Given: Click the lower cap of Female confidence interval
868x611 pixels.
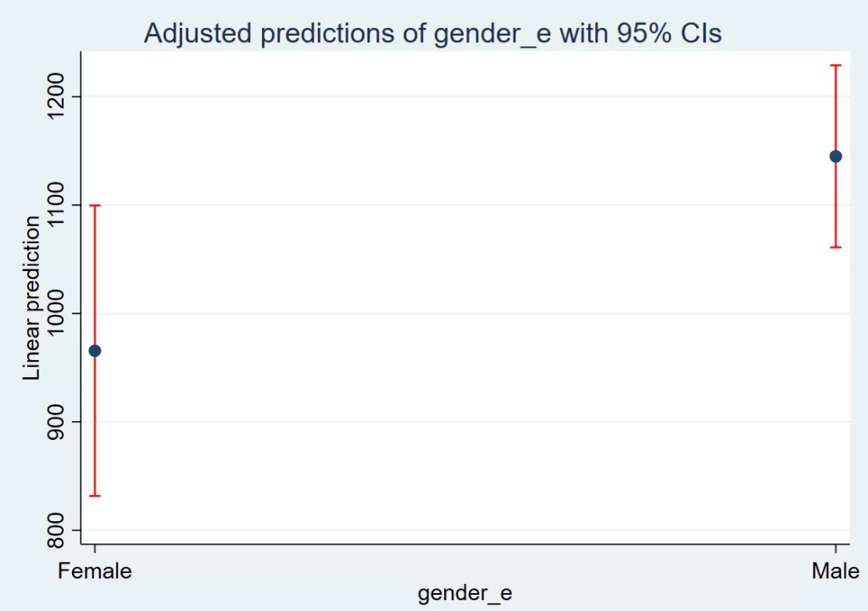Looking at the screenshot, I should coord(95,496).
